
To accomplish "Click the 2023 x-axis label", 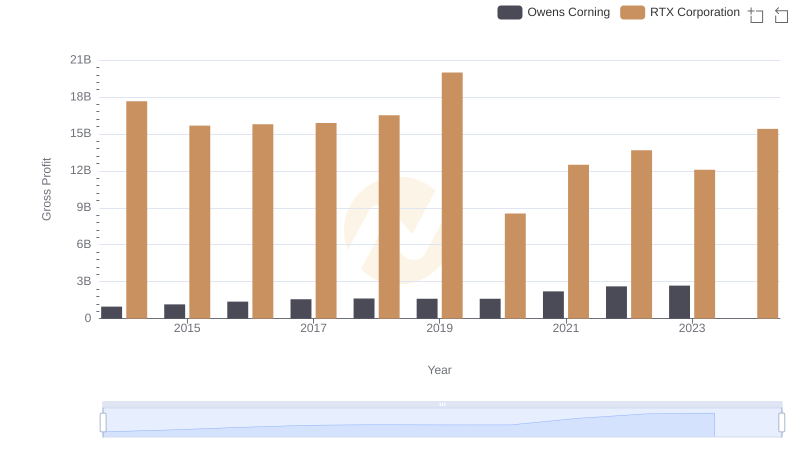I will point(692,328).
